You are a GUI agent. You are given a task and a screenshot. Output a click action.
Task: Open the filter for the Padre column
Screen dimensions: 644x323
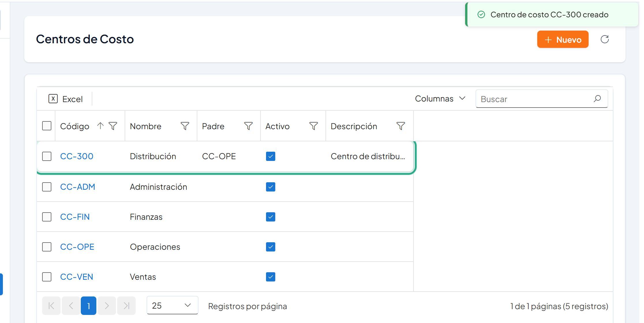click(248, 126)
